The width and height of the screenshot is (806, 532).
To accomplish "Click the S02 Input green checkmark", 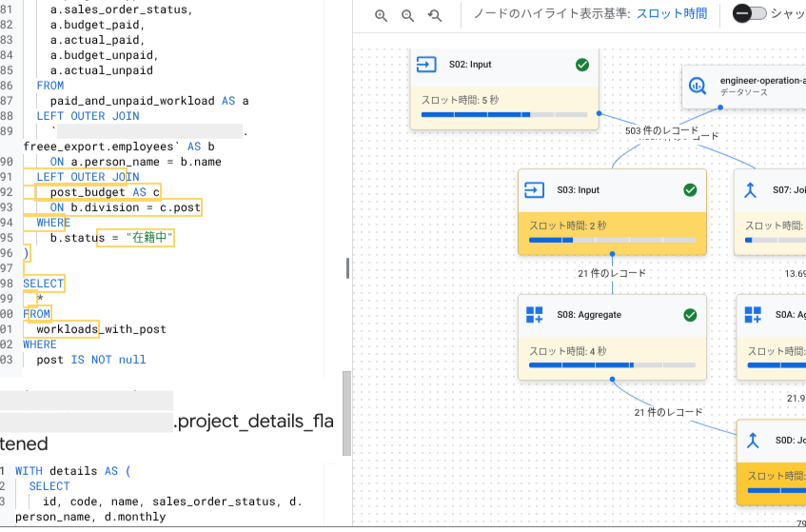I will (582, 65).
